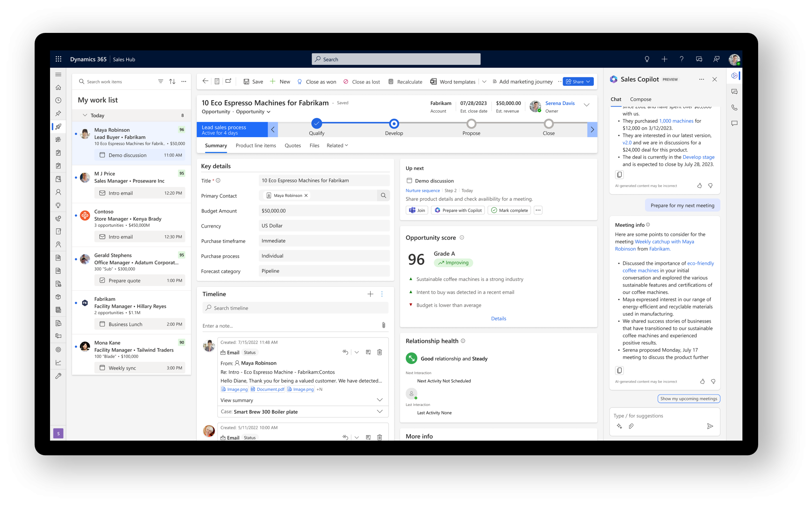Click thumbs up on Meeting info response
The width and height of the screenshot is (812, 505).
coord(702,381)
